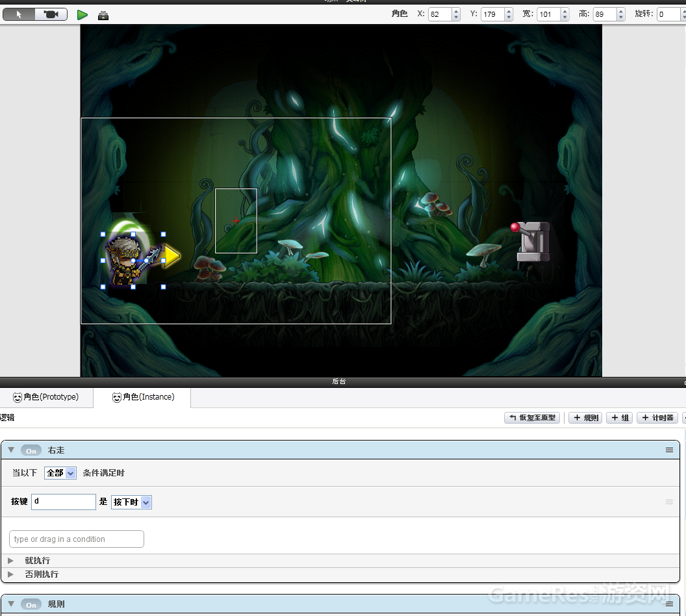Click 恢复至原型 revert to prototype button

[532, 418]
